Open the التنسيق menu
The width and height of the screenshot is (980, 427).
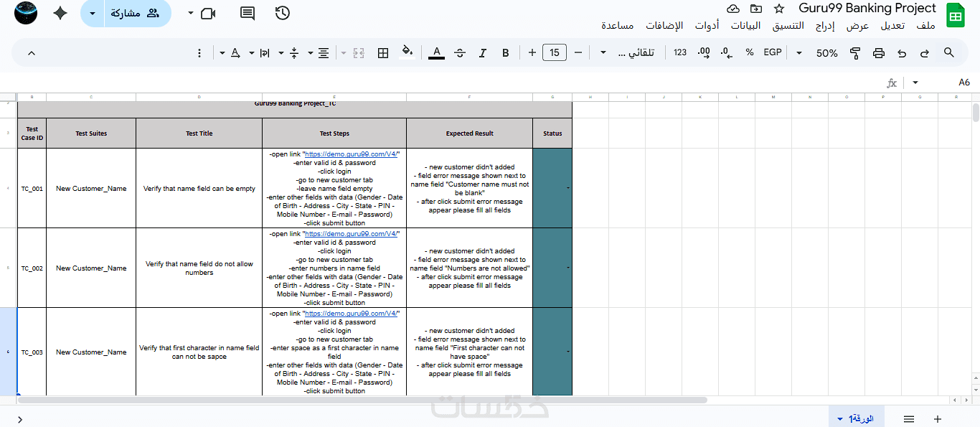tap(788, 26)
